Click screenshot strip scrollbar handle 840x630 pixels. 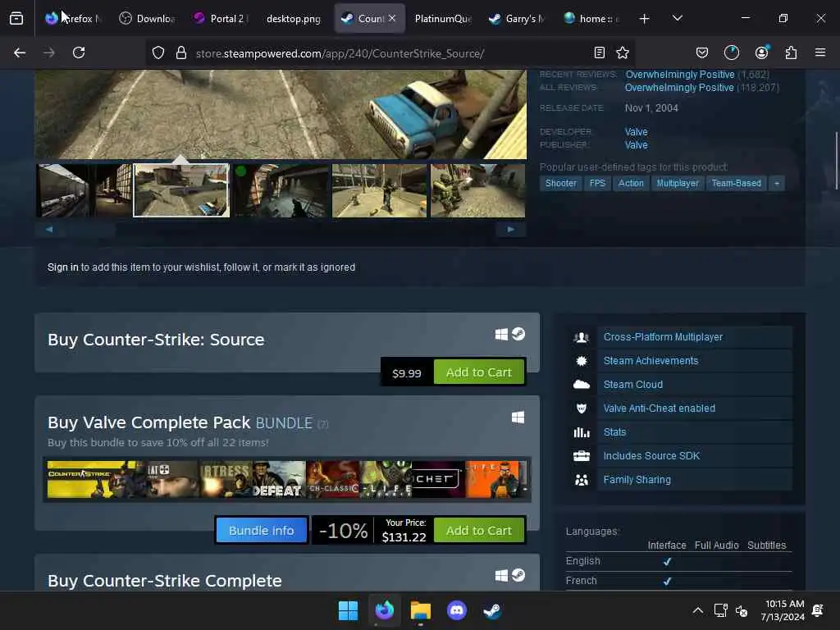click(x=89, y=230)
